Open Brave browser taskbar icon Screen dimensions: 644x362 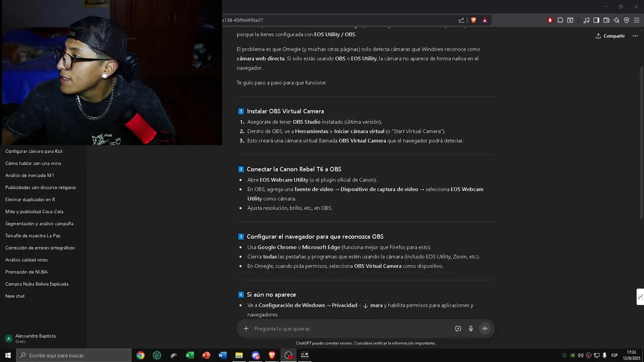(272, 355)
